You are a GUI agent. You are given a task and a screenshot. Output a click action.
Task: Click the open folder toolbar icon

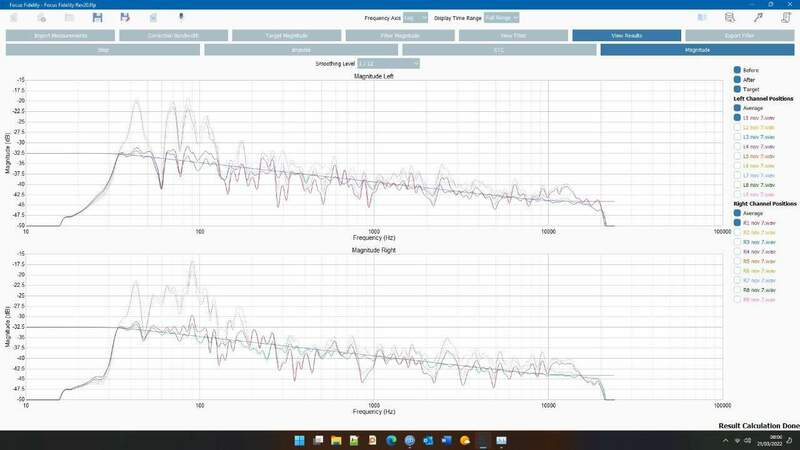pyautogui.click(x=68, y=17)
